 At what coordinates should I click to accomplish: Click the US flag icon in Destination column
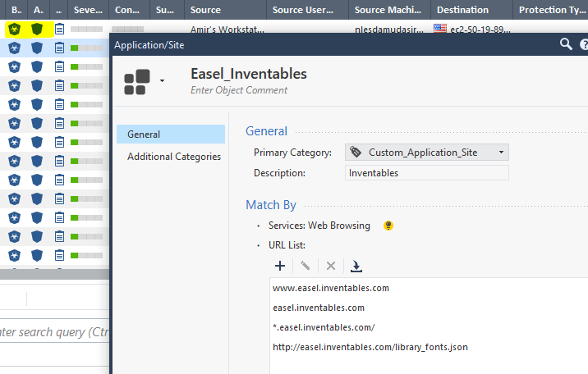pyautogui.click(x=440, y=29)
